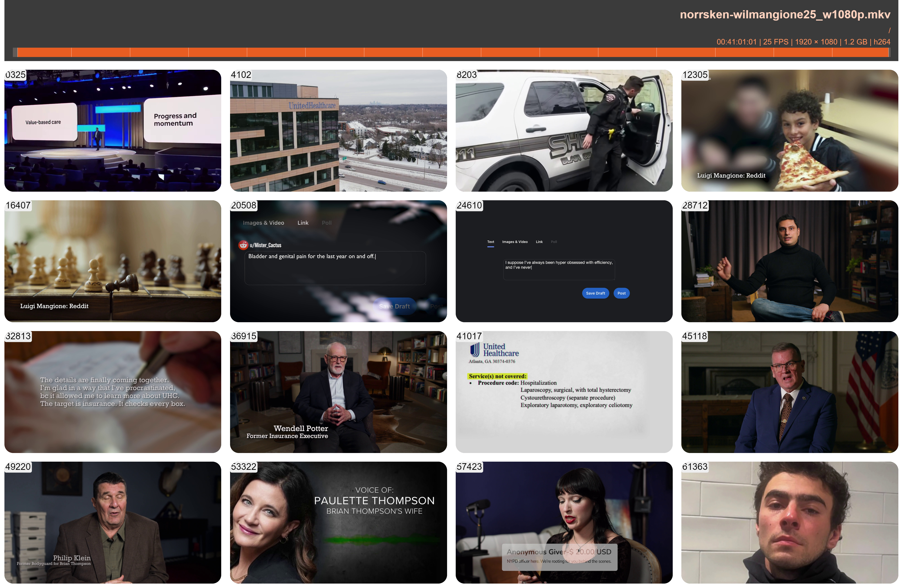Click the orange timeline bar at its first segment
Image resolution: width=907 pixels, height=588 pixels.
[44, 52]
